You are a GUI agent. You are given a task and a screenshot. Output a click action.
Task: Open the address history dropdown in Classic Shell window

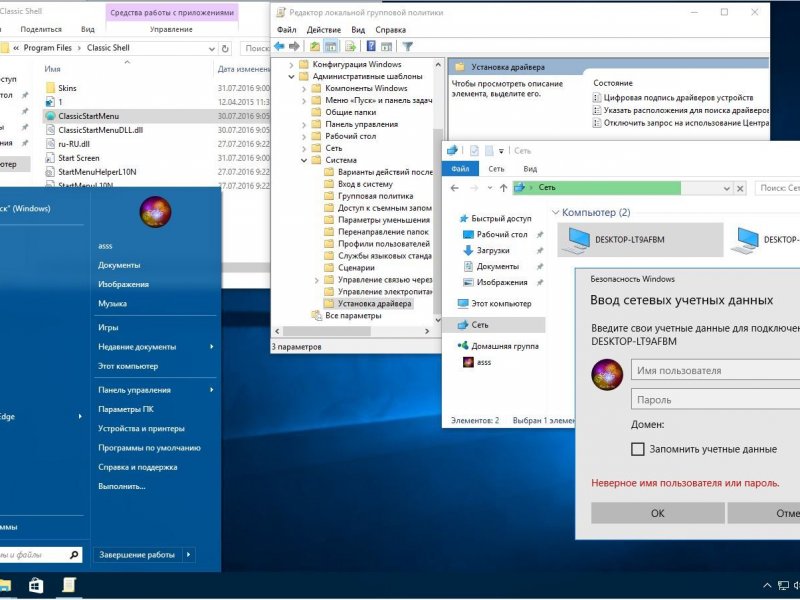211,48
